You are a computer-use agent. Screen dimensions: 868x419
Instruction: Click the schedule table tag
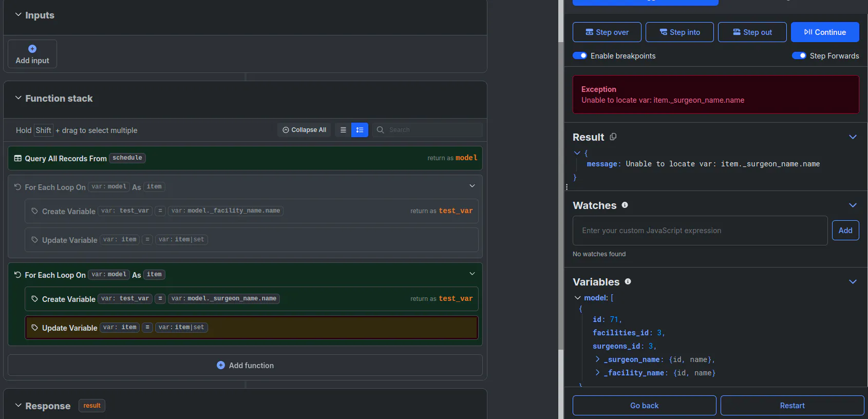[x=127, y=158]
